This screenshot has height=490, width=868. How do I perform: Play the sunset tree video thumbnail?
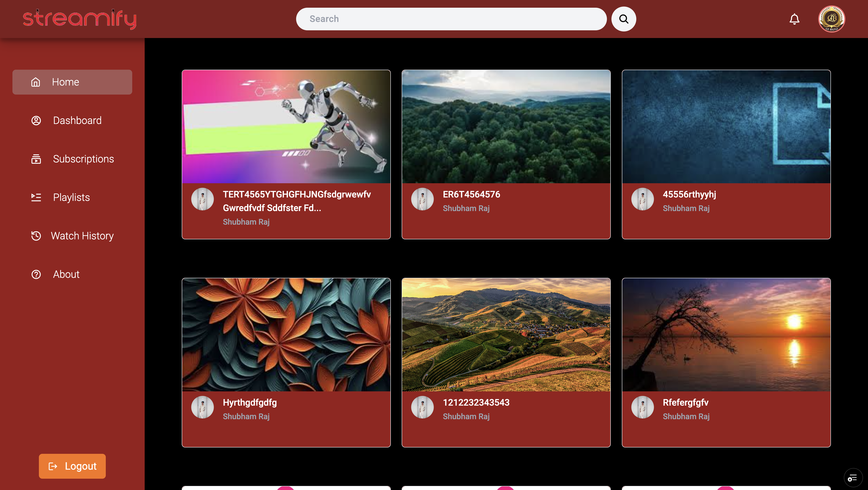[x=726, y=335]
